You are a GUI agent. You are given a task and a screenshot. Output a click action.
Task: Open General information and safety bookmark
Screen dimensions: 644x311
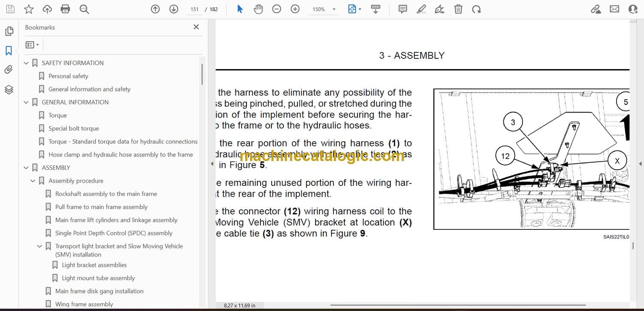pyautogui.click(x=89, y=89)
